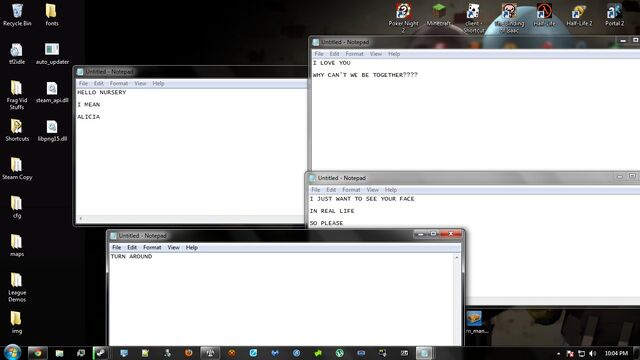The height and width of the screenshot is (360, 640).
Task: Maximize the TURN AROUND Notepad window
Action: (433, 234)
